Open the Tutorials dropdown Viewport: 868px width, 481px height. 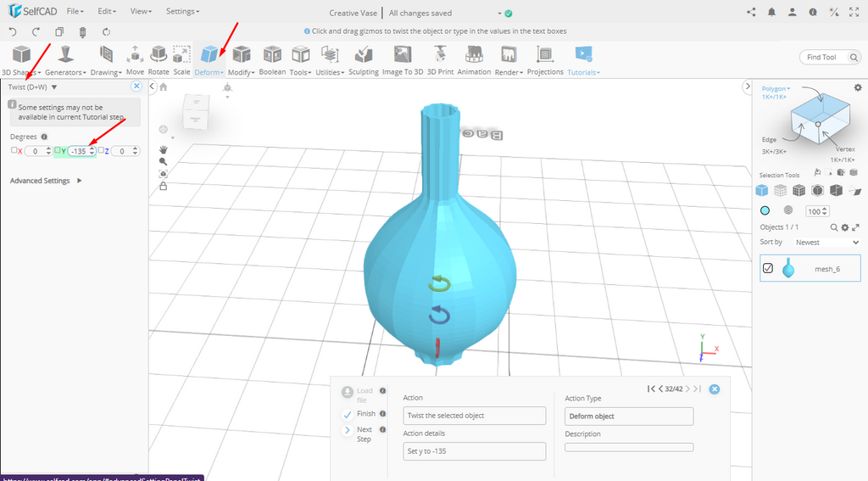pos(583,60)
